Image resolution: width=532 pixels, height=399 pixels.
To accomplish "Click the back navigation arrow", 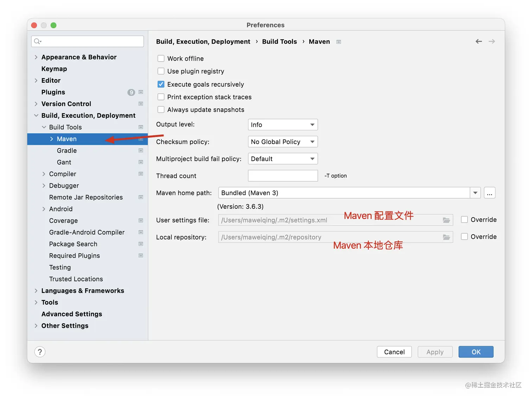I will [479, 42].
